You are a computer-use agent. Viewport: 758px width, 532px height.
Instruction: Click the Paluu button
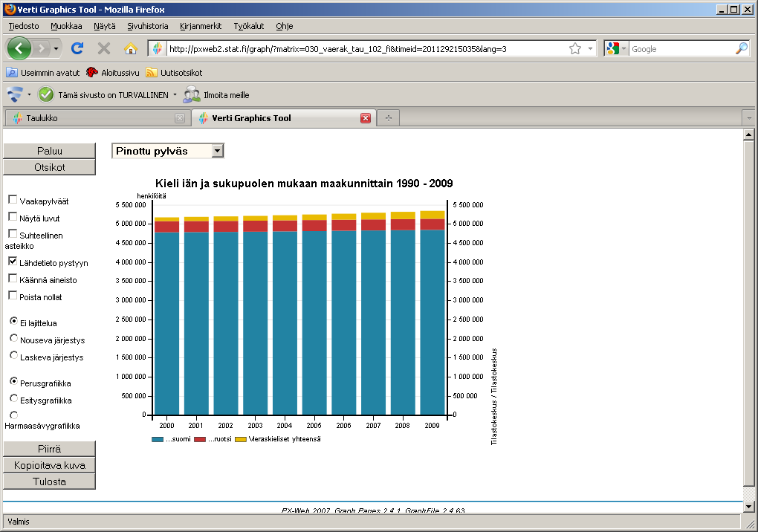tap(49, 151)
